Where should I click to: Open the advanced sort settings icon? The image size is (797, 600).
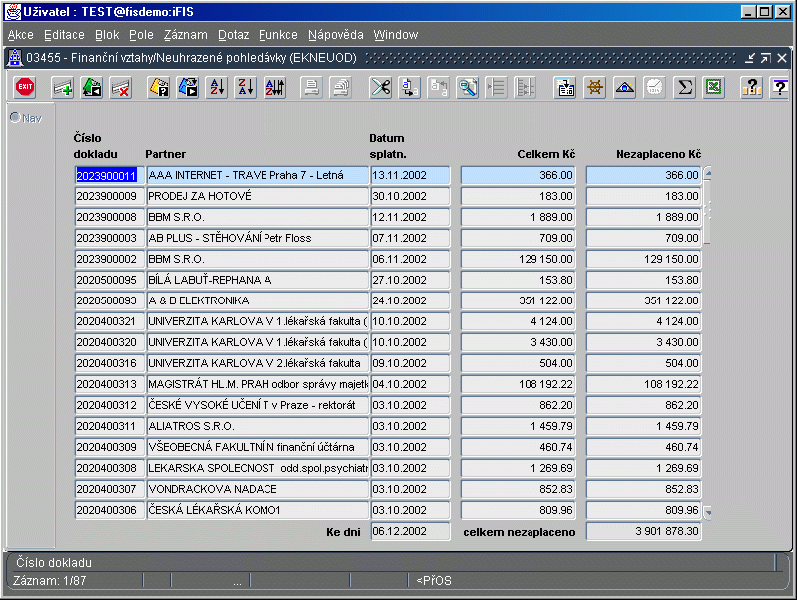click(x=275, y=87)
